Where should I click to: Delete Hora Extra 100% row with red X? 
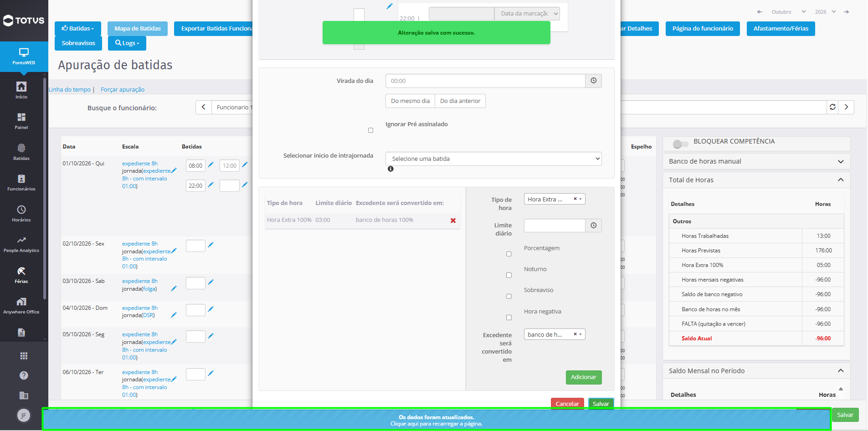(453, 221)
